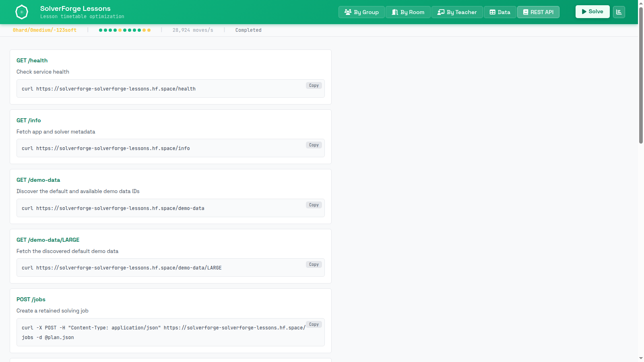Screen dimensions: 644x362
Task: Click the health curl command code text
Action: [x=109, y=89]
